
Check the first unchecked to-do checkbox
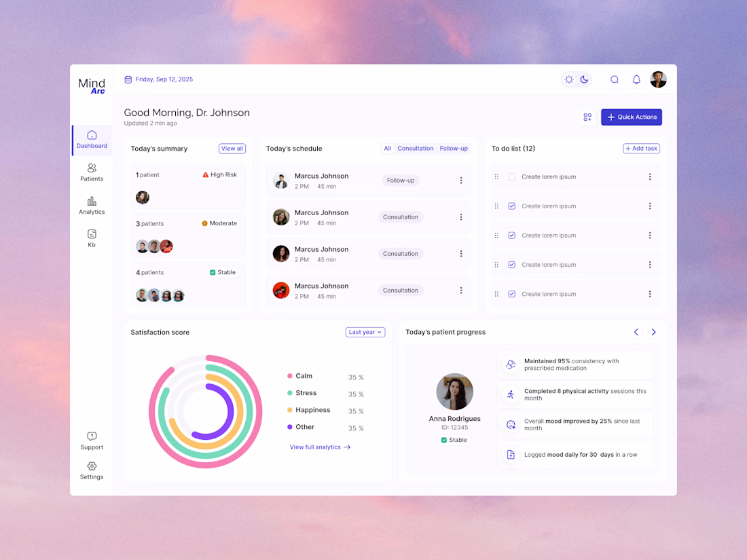coord(511,176)
